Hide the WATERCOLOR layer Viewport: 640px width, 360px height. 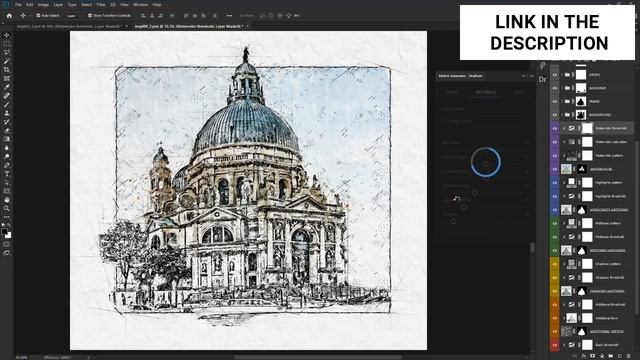(554, 169)
